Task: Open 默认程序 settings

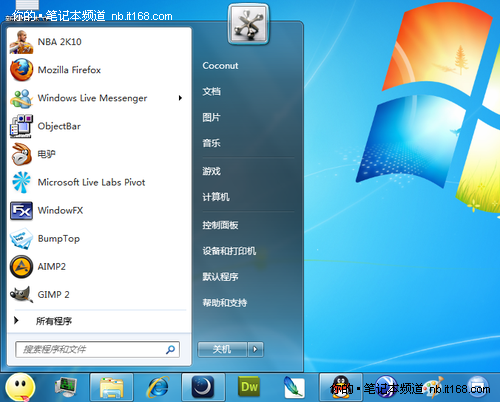Action: coord(220,277)
